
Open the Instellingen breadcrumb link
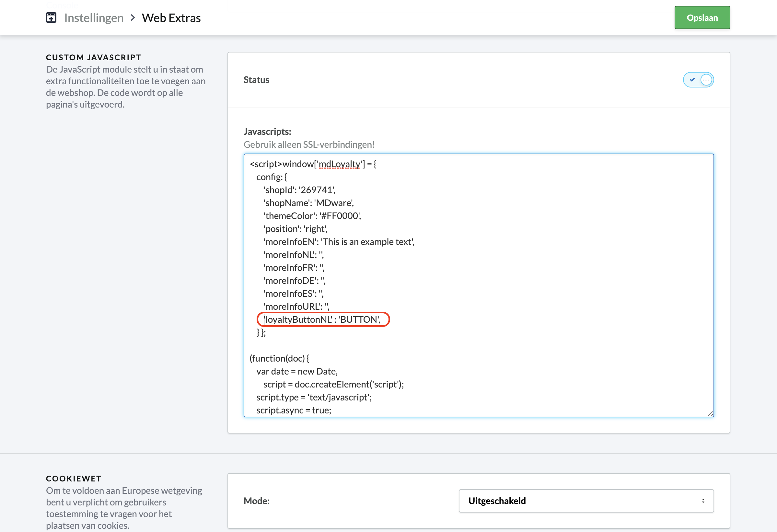coord(94,18)
